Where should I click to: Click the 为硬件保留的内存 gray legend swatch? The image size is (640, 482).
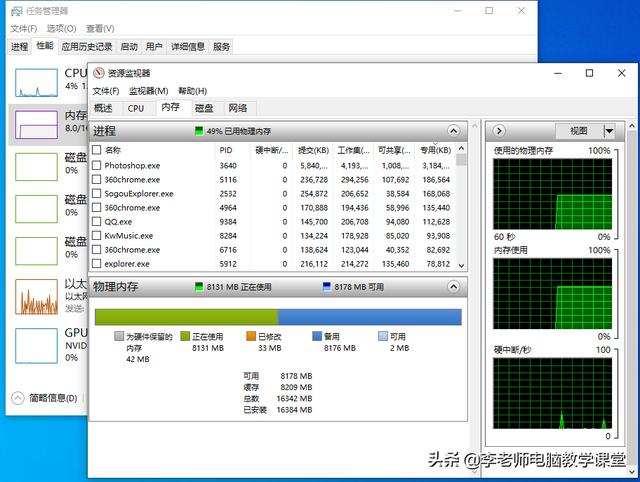119,336
